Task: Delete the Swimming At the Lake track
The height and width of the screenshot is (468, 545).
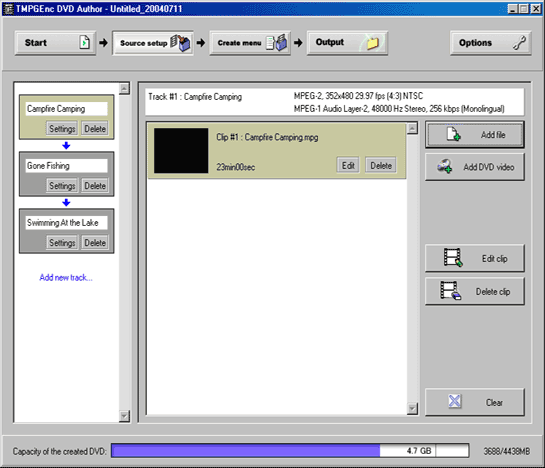Action: [x=95, y=243]
